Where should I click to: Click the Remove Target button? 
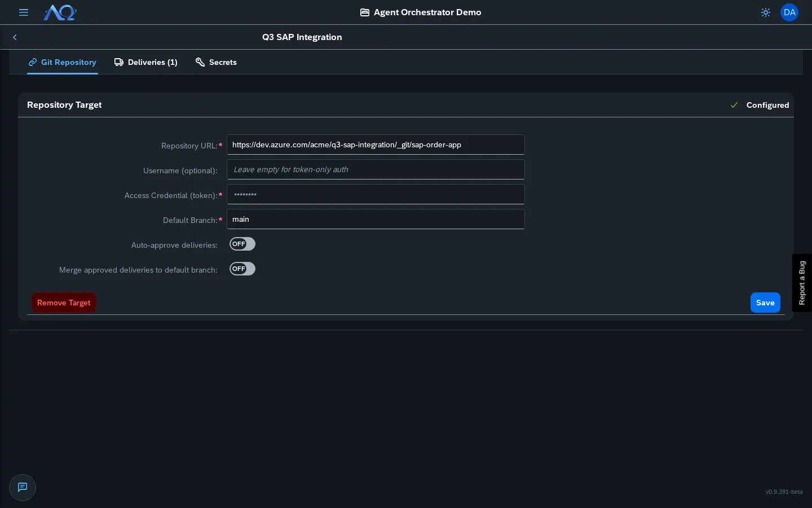(x=64, y=303)
